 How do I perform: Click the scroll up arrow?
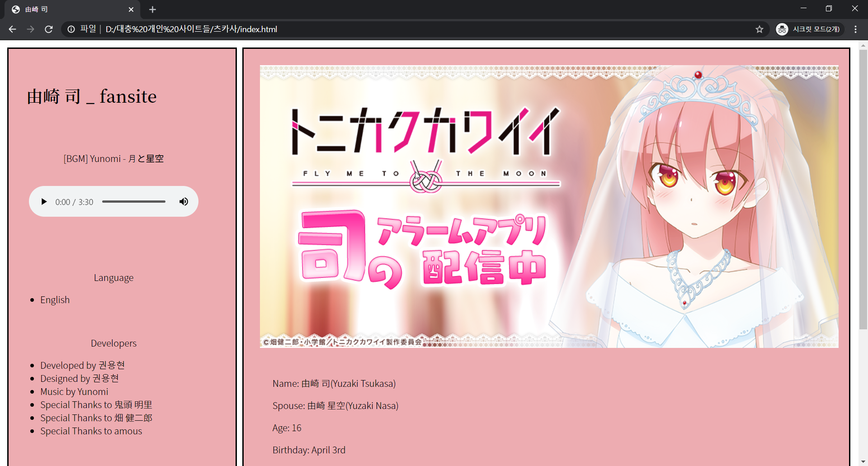coord(863,46)
